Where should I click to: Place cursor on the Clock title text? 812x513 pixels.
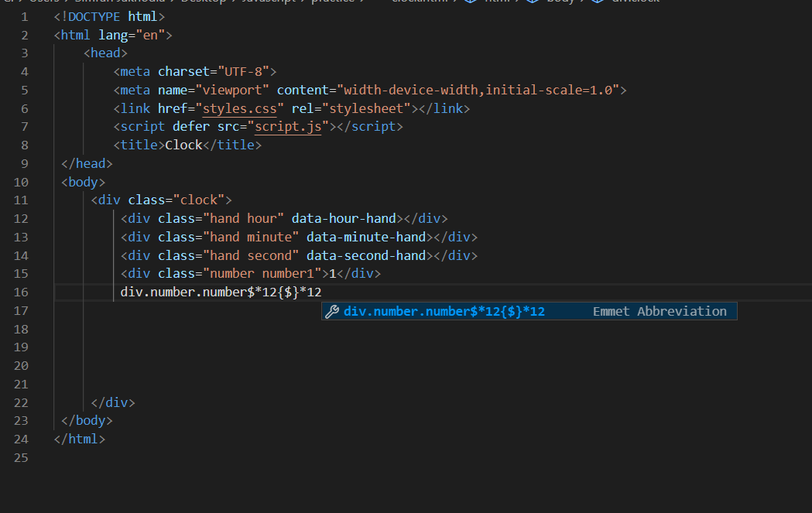click(184, 144)
